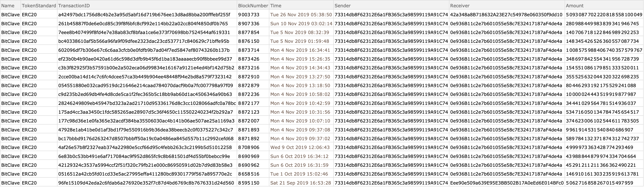Click the Time column header
This screenshot has height=192, width=644.
(x=301, y=5)
